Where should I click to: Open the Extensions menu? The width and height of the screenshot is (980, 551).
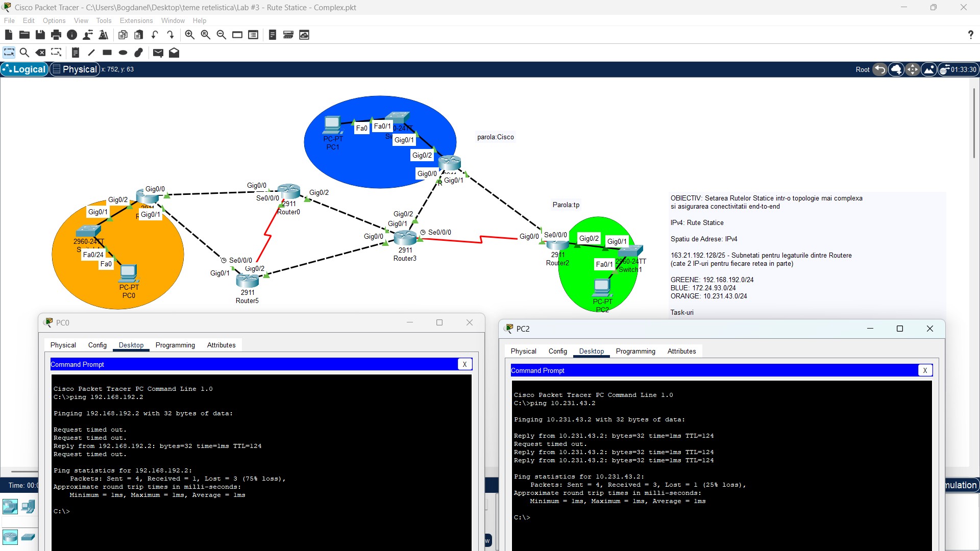click(136, 20)
